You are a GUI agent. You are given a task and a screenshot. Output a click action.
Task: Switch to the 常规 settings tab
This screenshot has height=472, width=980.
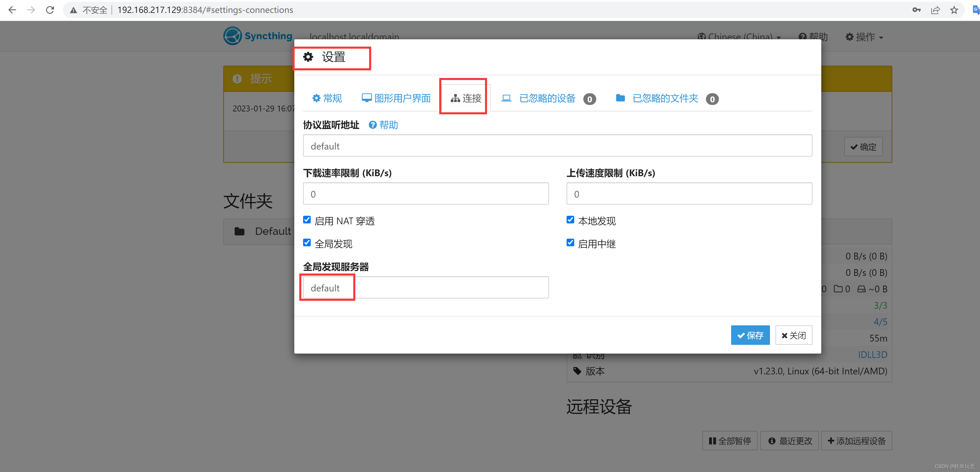327,99
